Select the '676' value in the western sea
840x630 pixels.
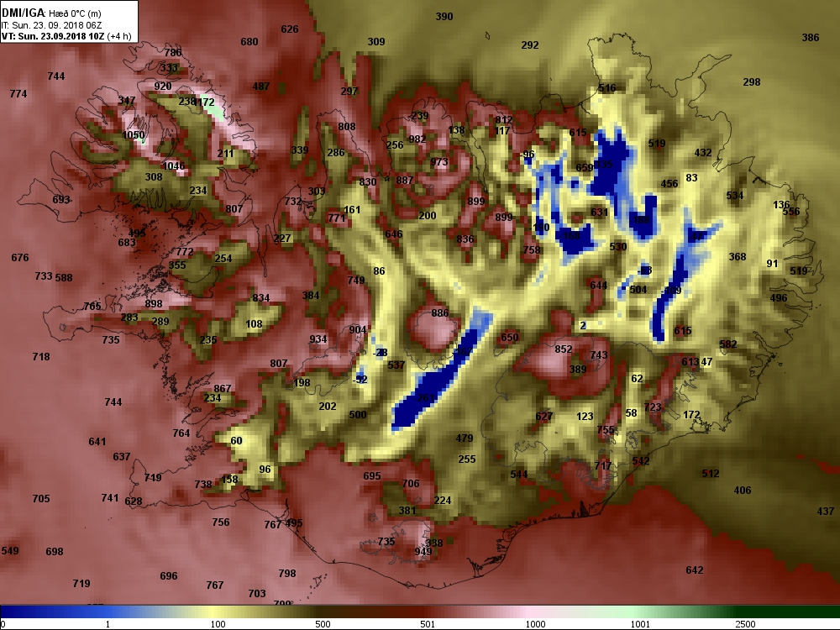pyautogui.click(x=20, y=258)
